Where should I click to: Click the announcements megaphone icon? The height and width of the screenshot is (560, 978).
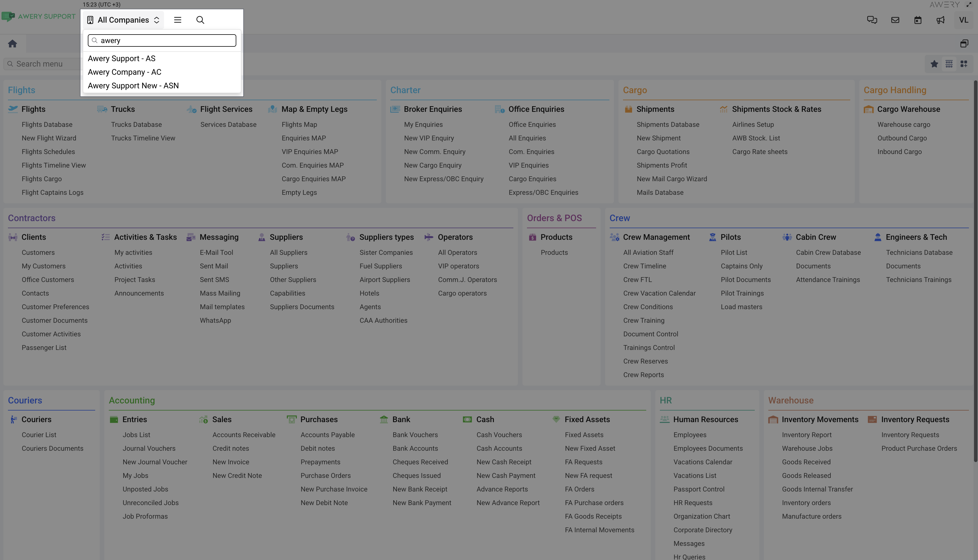[940, 20]
